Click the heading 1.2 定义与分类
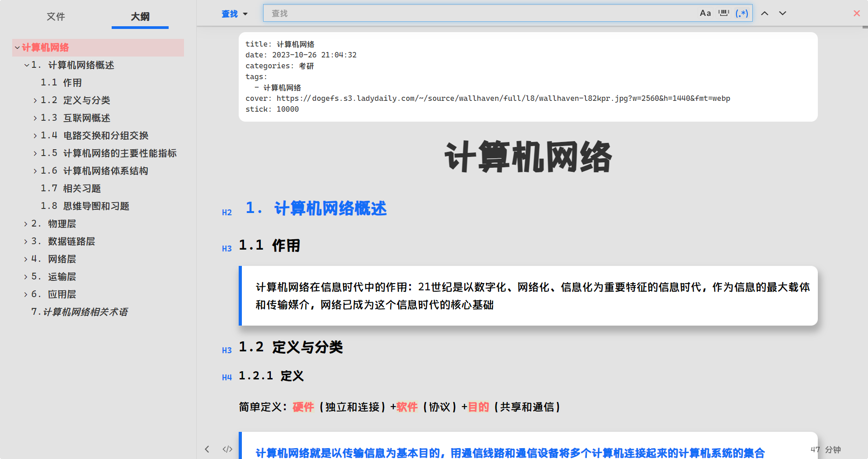This screenshot has width=868, height=459. (291, 347)
